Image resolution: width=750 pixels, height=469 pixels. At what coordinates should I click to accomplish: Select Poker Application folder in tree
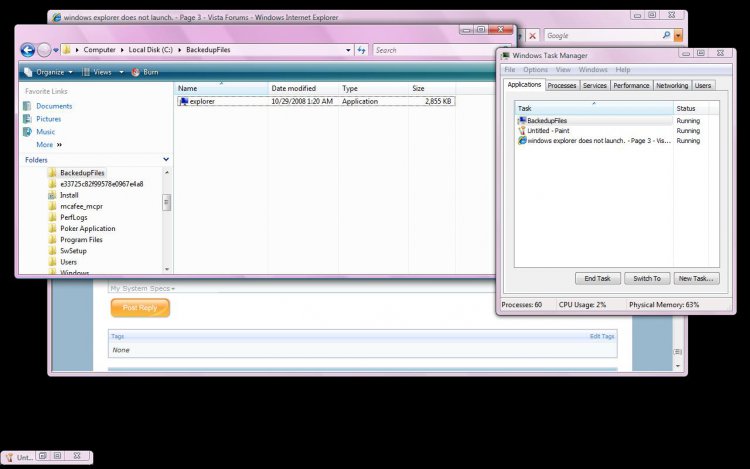(x=88, y=229)
